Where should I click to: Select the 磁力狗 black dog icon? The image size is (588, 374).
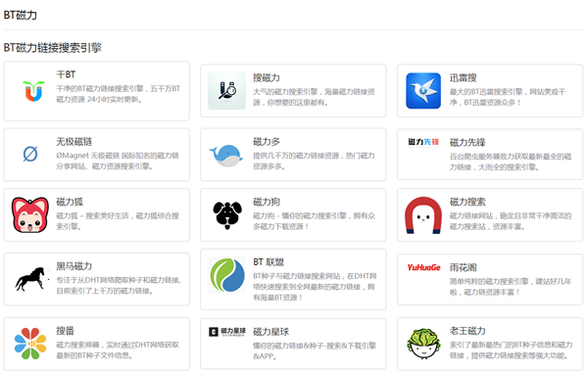(x=227, y=215)
